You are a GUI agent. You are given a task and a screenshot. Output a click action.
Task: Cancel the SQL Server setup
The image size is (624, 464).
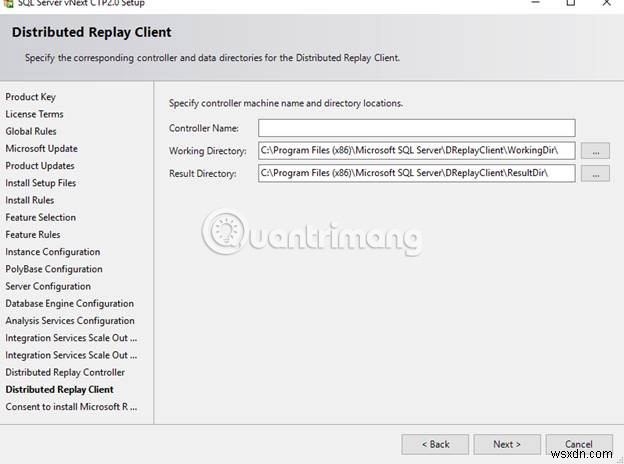tap(579, 444)
